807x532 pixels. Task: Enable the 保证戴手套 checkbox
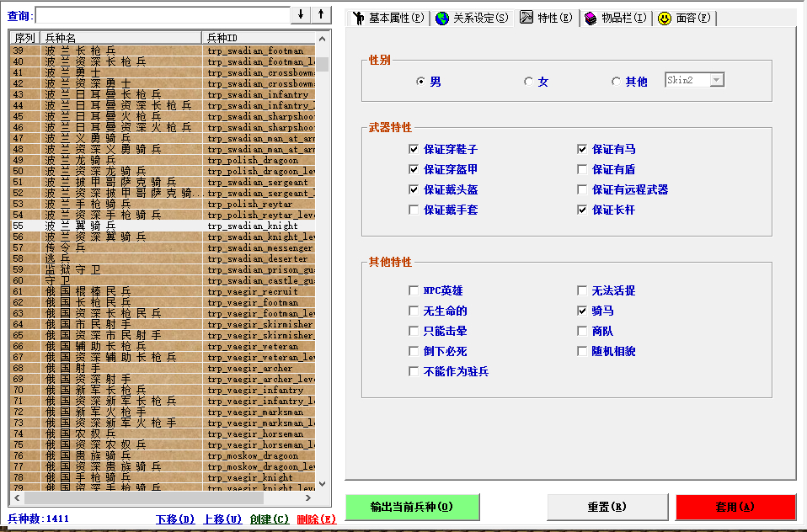[414, 210]
